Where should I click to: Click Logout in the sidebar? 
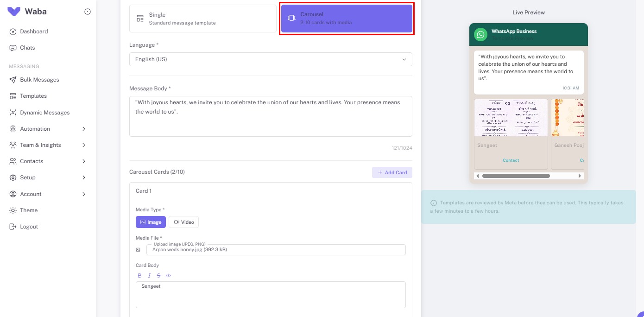pyautogui.click(x=29, y=226)
